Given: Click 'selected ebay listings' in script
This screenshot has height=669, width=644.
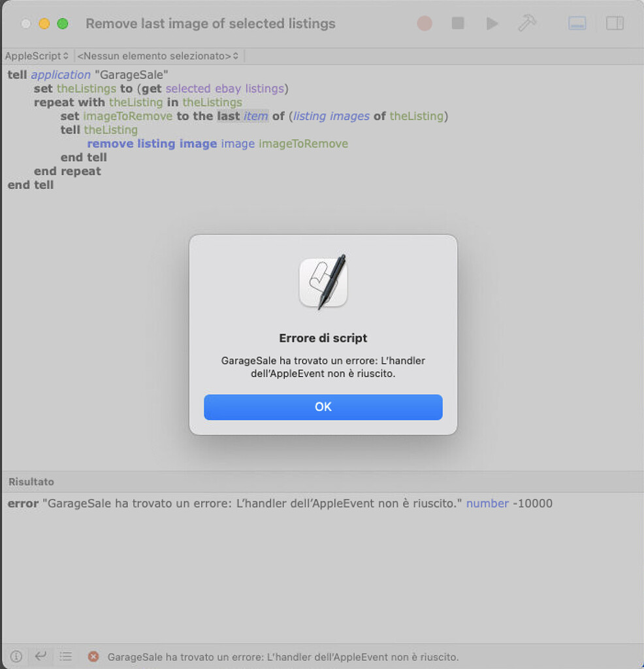Looking at the screenshot, I should (225, 89).
